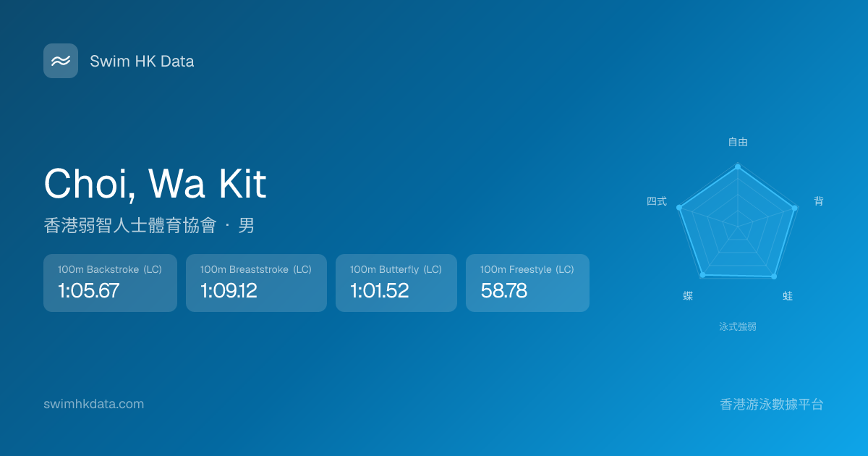Viewport: 868px width, 456px height.
Task: Open the club name 香港弱智人士體育協會
Action: tap(130, 226)
